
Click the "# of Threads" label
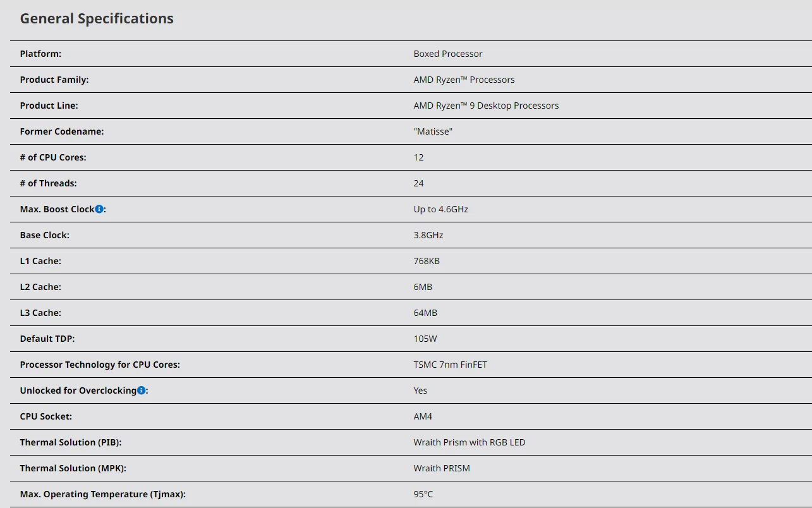48,183
